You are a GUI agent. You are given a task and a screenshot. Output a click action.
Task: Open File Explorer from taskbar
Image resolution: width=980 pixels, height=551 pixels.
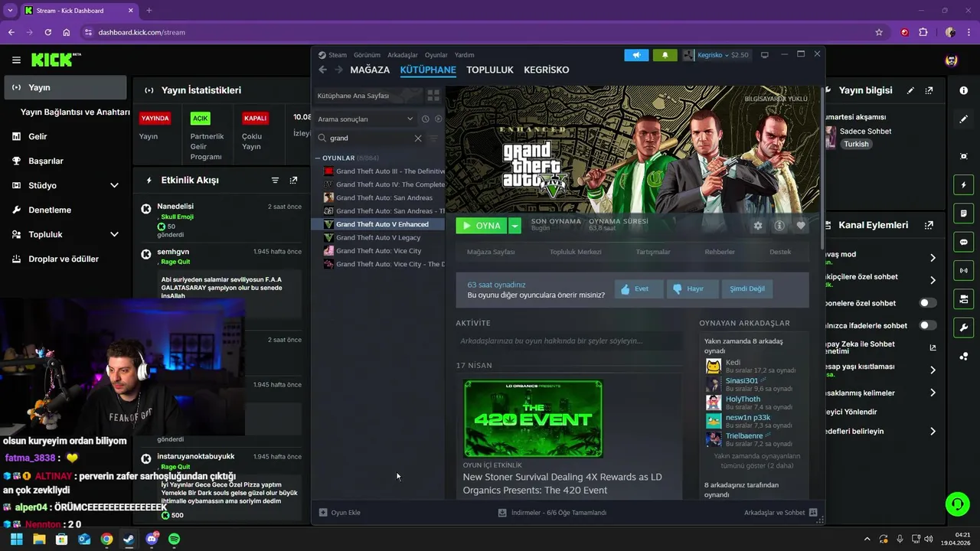click(x=39, y=540)
